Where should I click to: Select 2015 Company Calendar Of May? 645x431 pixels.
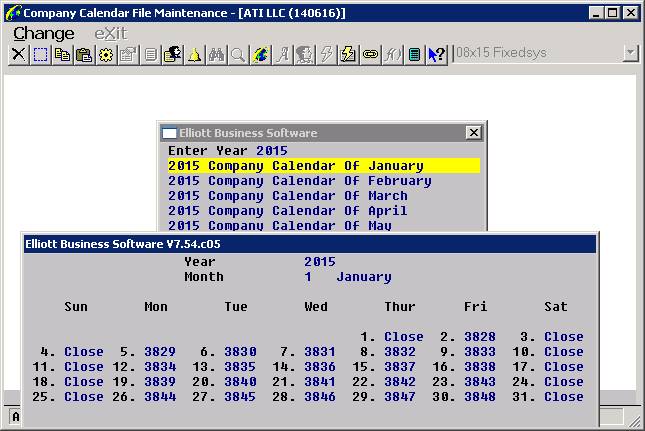pyautogui.click(x=280, y=225)
